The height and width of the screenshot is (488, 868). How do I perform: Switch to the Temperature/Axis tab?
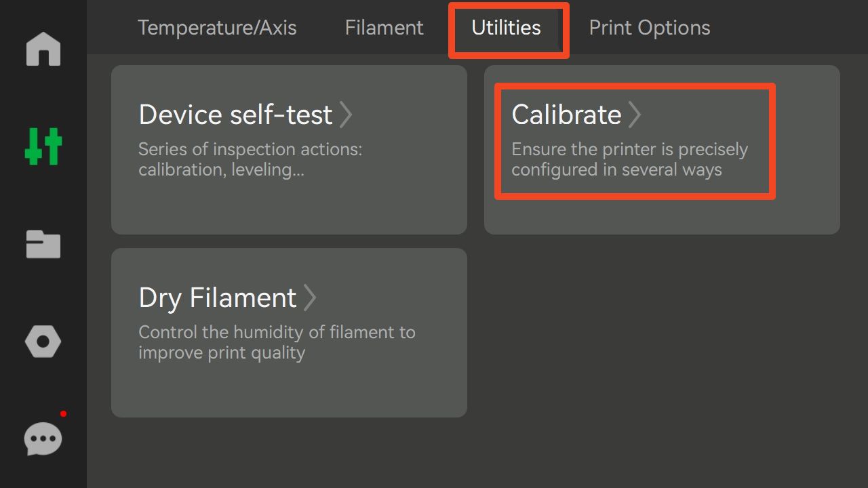click(x=217, y=28)
